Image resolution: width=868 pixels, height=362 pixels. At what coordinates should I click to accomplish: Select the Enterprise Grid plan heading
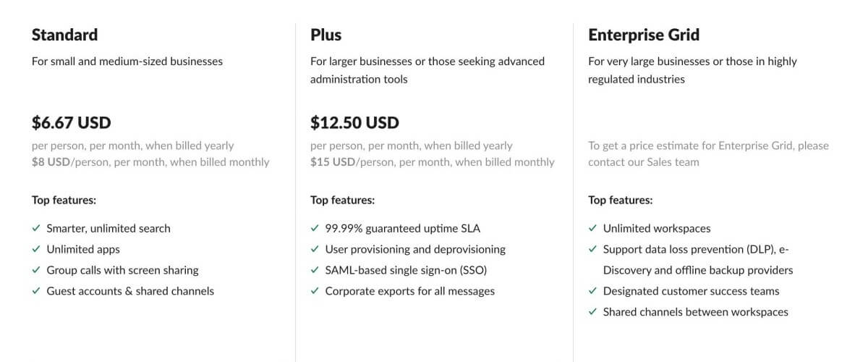644,35
